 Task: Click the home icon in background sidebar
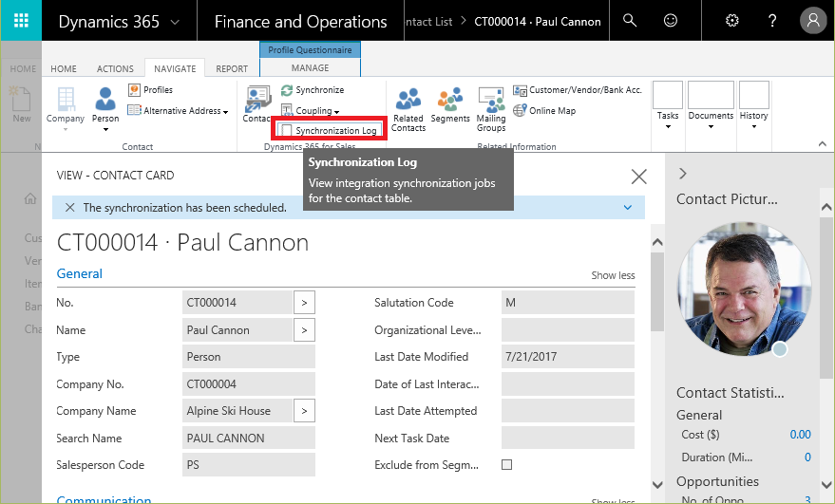(x=30, y=198)
